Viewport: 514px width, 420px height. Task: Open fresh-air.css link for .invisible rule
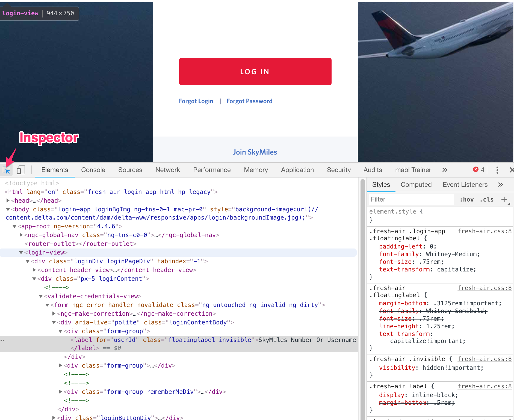coord(485,359)
